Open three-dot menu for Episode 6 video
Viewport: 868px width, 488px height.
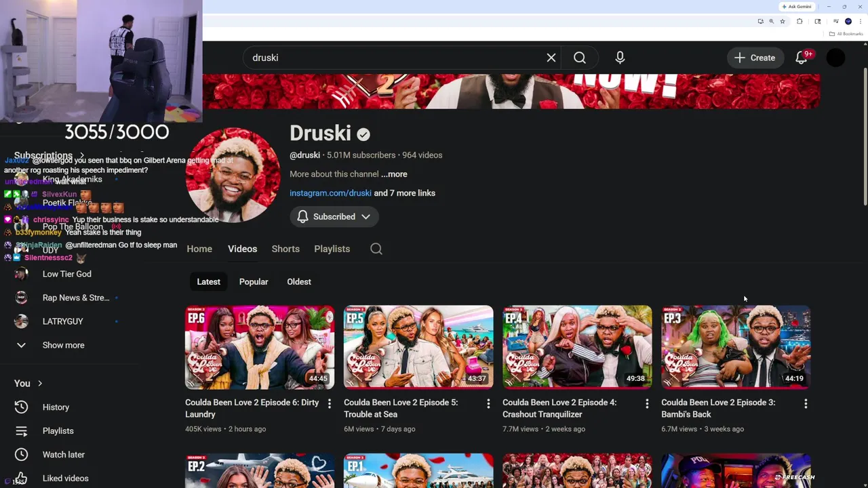click(330, 404)
